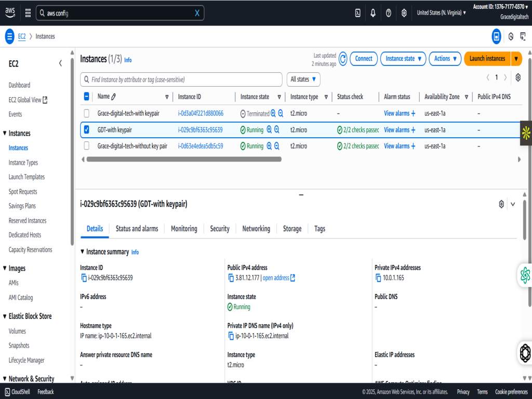Screen dimensions: 532x399
Task: Uncheck the GDT-with keypair row checkbox
Action: click(87, 129)
